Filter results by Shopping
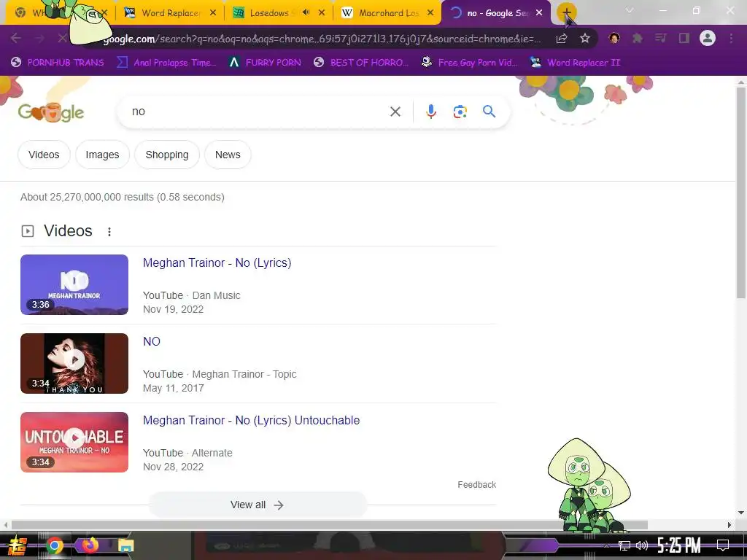Image resolution: width=747 pixels, height=560 pixels. (167, 155)
